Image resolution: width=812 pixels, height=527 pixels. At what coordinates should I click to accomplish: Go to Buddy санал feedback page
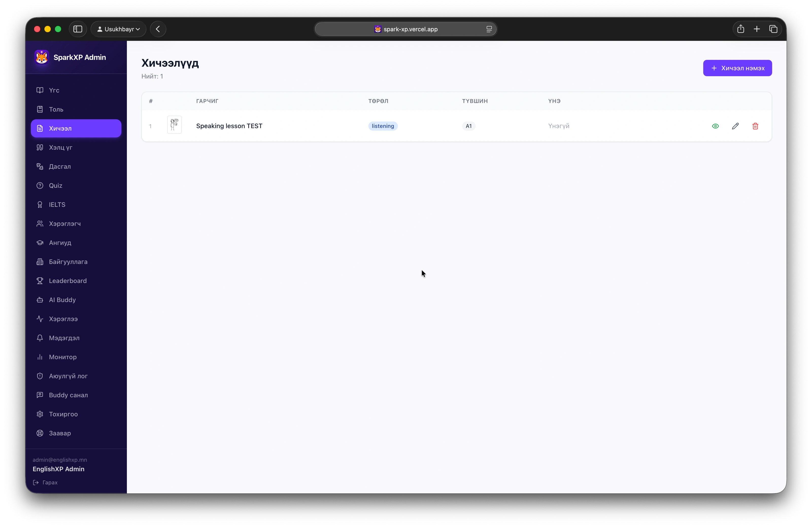tap(76, 395)
